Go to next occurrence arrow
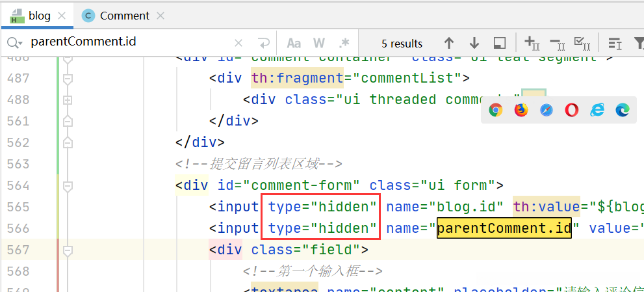The width and height of the screenshot is (644, 292). (x=474, y=43)
